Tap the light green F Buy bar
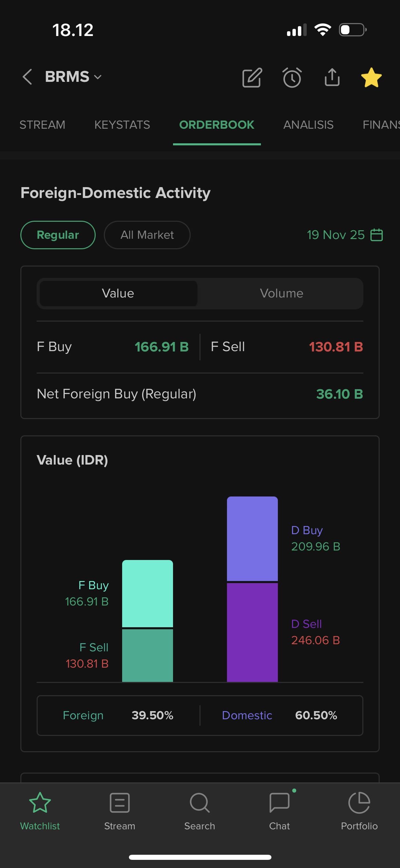This screenshot has height=868, width=400. 148,593
